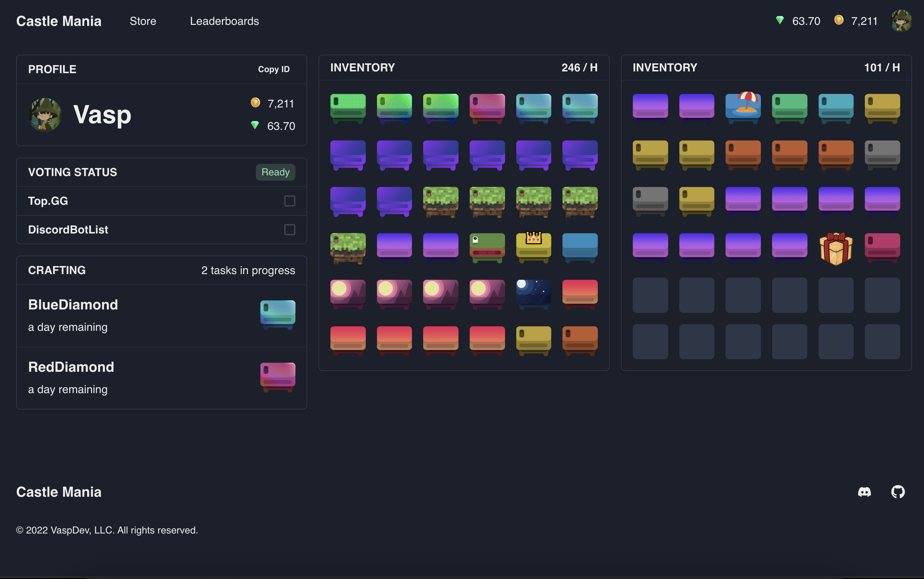
Task: Select the bright green pixelated first chest
Action: tap(348, 108)
